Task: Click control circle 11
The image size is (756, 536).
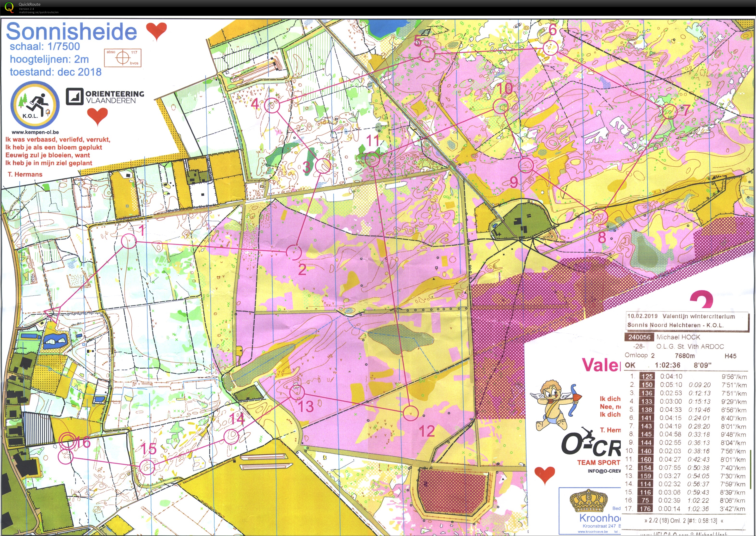Action: (372, 160)
